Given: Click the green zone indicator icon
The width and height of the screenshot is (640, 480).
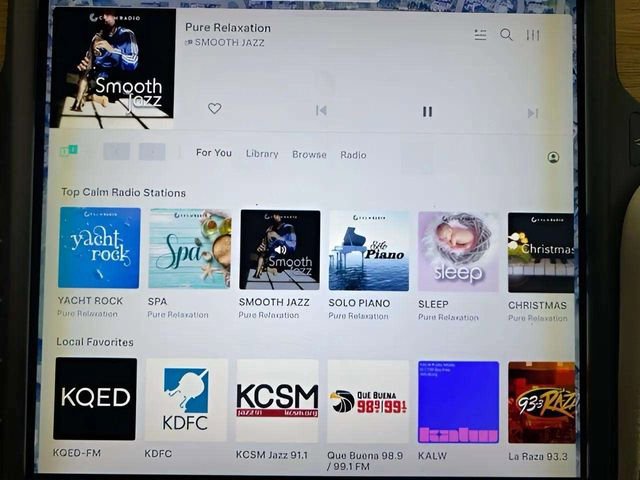Looking at the screenshot, I should 68,151.
